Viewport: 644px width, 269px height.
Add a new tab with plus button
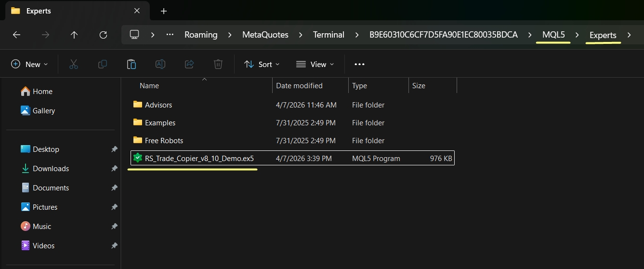(x=164, y=11)
